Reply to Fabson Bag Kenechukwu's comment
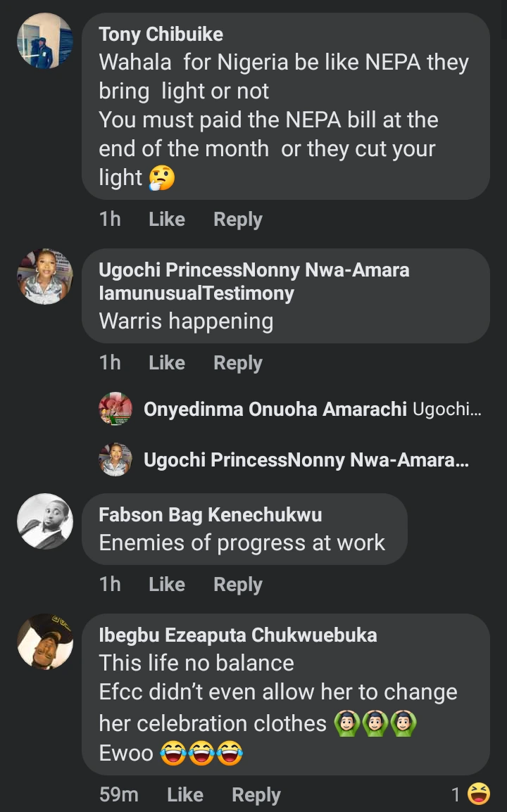The height and width of the screenshot is (812, 507). click(x=238, y=585)
